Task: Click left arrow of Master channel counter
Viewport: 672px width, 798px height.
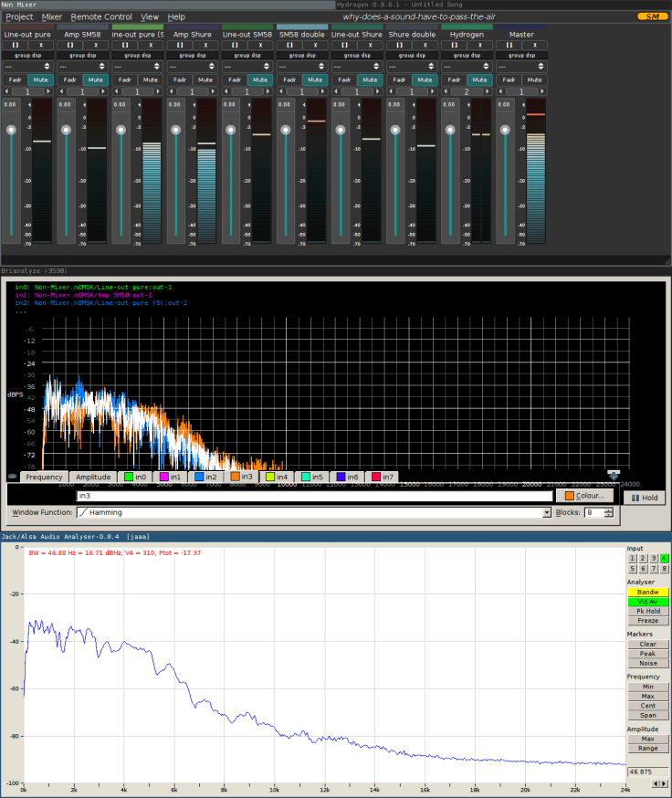Action: [500, 92]
